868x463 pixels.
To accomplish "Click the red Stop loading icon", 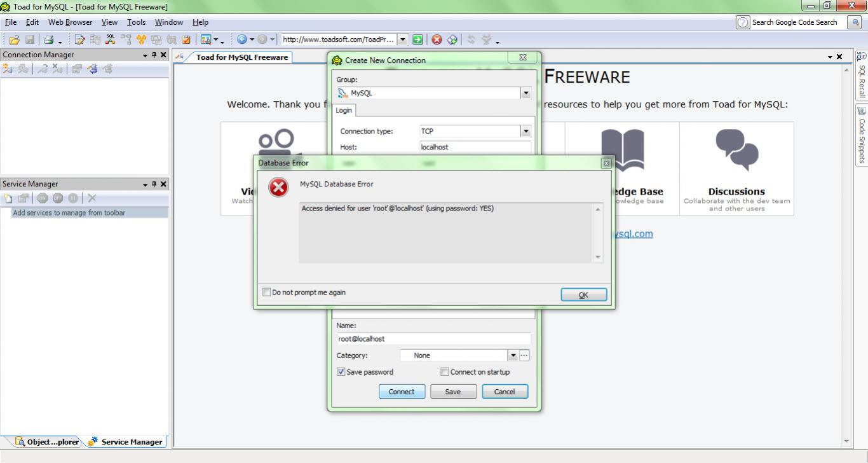I will (x=437, y=39).
